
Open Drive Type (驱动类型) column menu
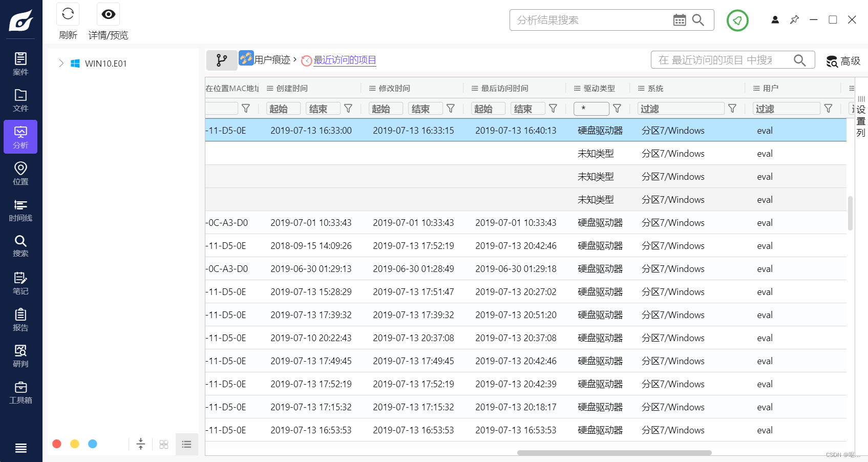577,89
